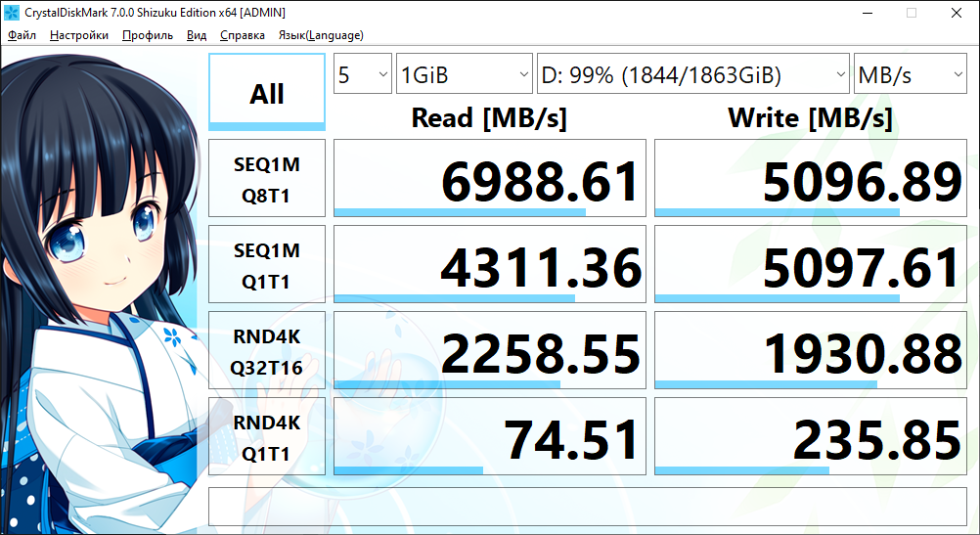
Task: Click the 6988.61 read result
Action: tap(490, 178)
